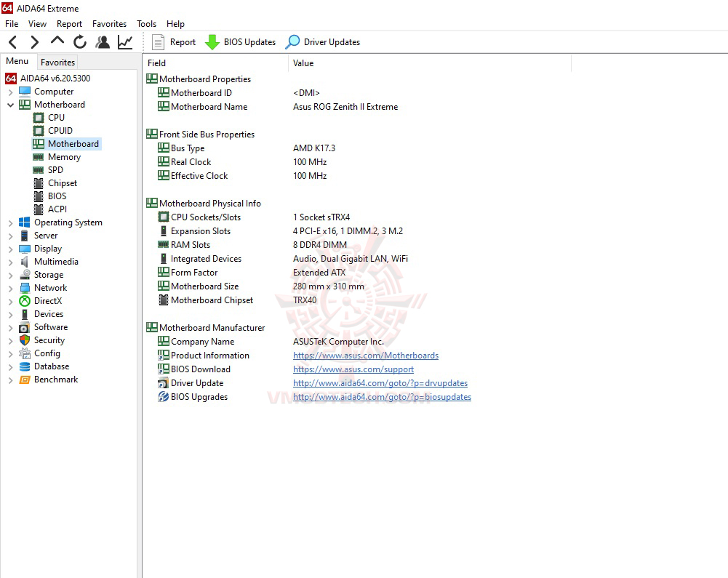Expand the Computer tree node
Viewport: 728px width, 578px height.
pyautogui.click(x=10, y=92)
